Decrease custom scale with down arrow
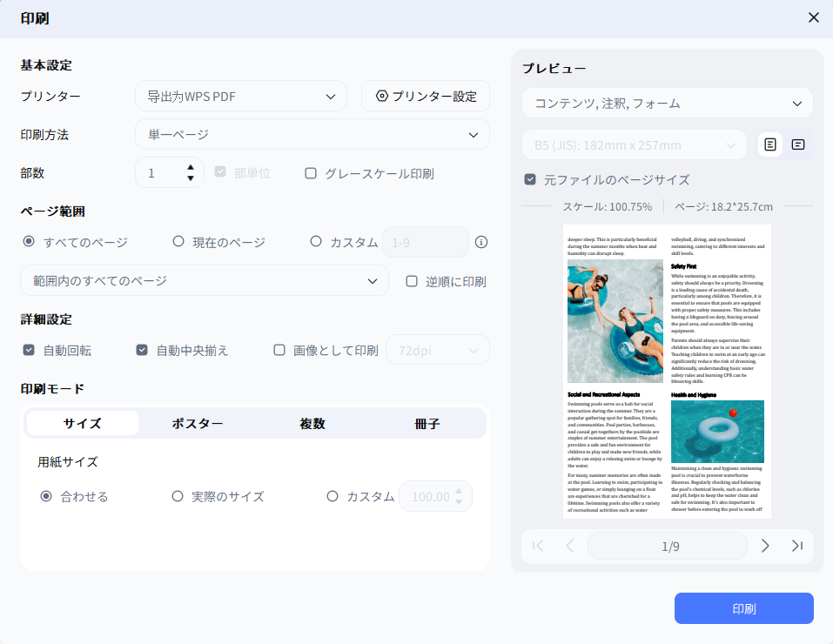The image size is (833, 644). pos(459,501)
